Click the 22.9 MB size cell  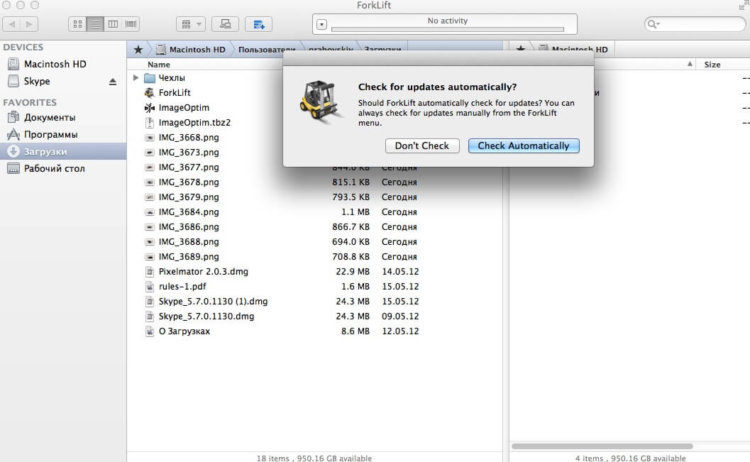(353, 272)
